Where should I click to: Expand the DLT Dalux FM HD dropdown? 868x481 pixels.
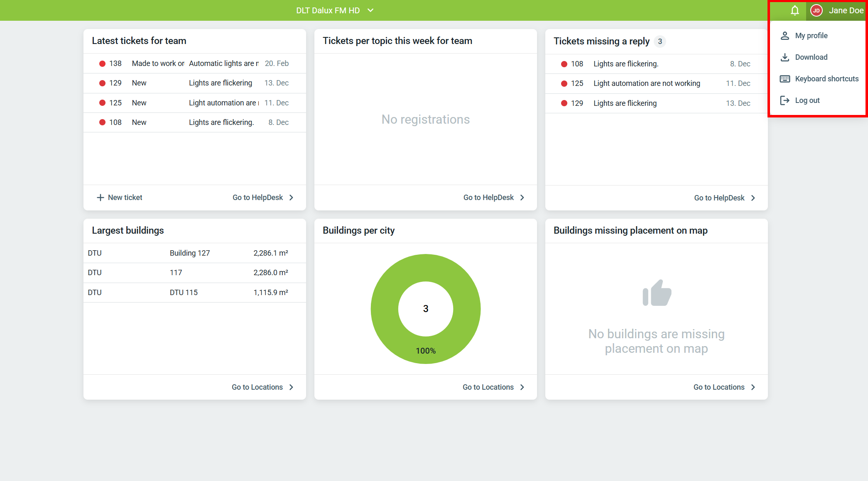tap(370, 10)
